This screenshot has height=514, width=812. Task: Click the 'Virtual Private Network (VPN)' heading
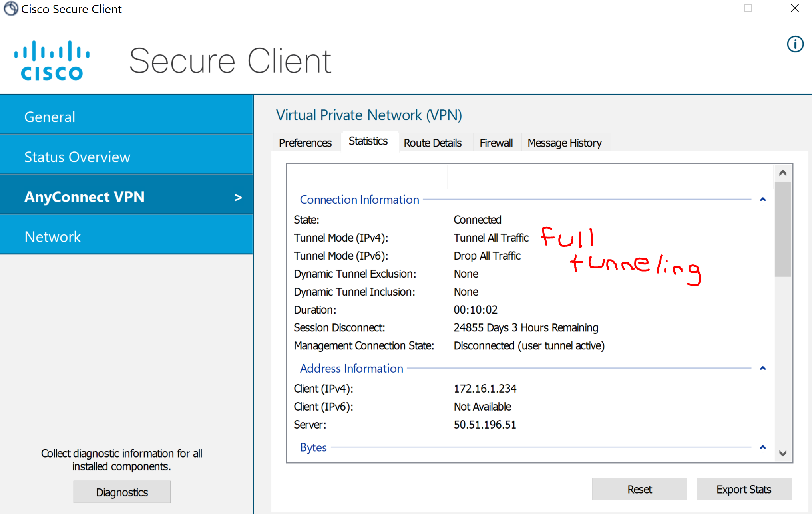(x=369, y=115)
